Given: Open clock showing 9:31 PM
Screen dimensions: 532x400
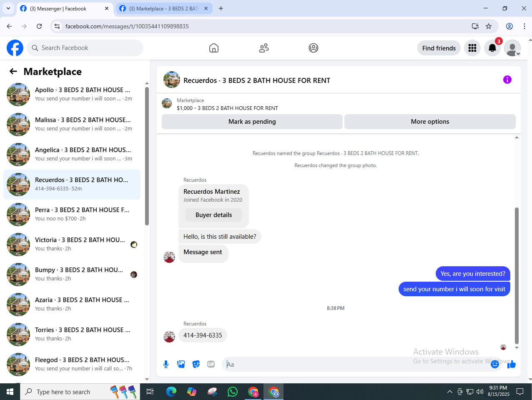Looking at the screenshot, I should [498, 391].
